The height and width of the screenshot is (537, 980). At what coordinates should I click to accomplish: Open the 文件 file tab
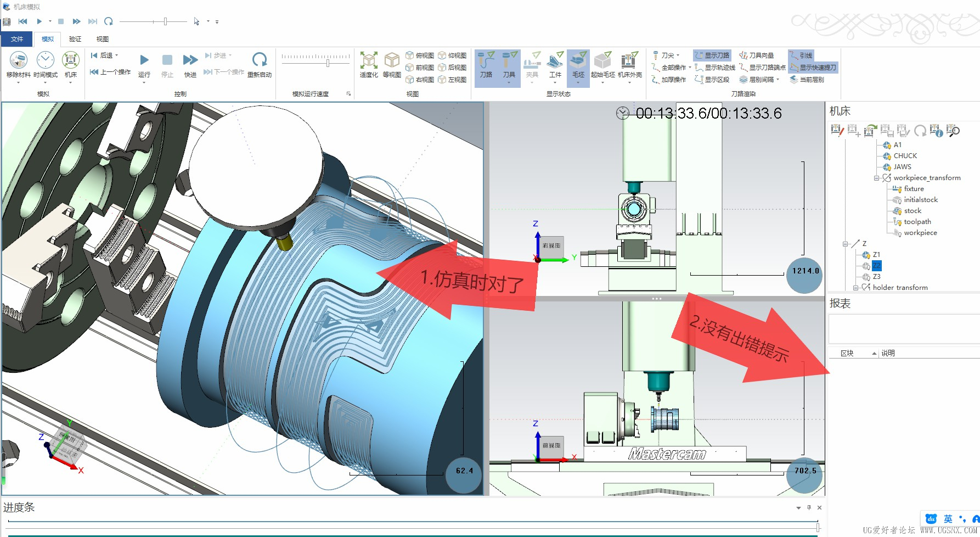[17, 39]
